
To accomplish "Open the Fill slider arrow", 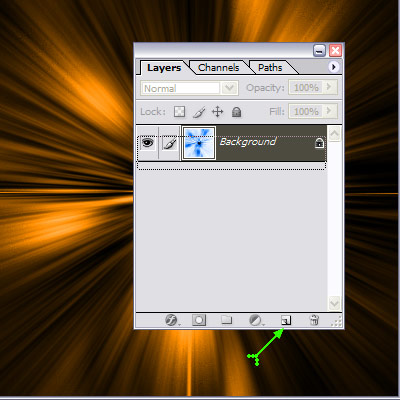I will click(x=329, y=111).
